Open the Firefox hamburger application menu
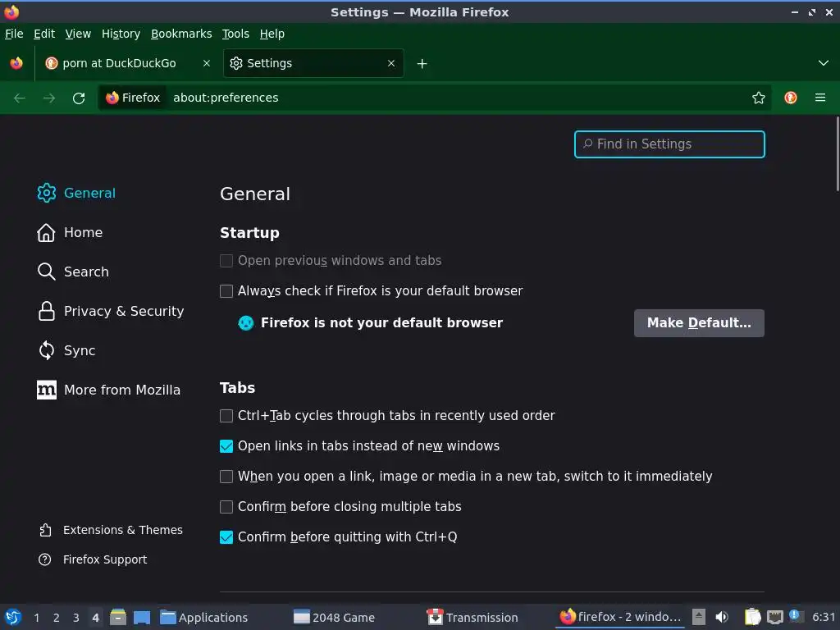Image resolution: width=840 pixels, height=630 pixels. click(x=820, y=98)
